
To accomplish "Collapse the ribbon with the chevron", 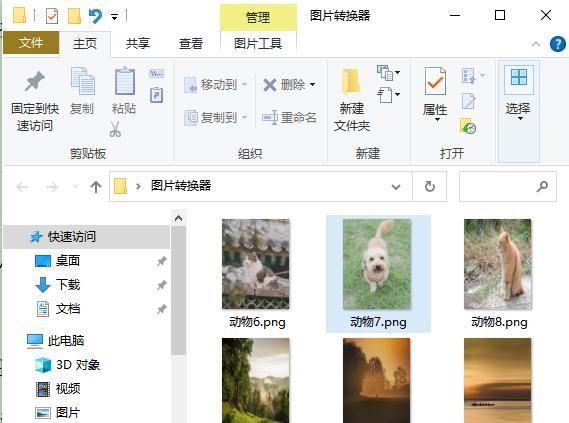I will [536, 44].
